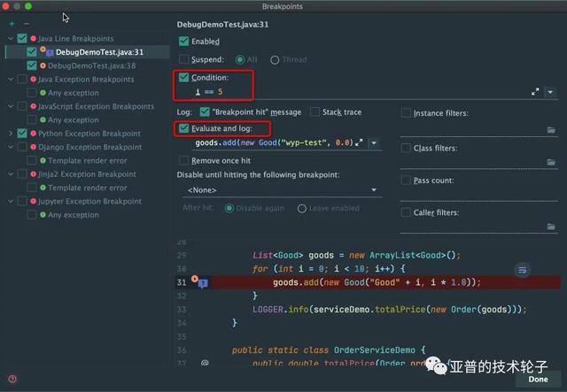The width and height of the screenshot is (567, 392).
Task: Enable Pass count checkbox
Action: coord(406,181)
